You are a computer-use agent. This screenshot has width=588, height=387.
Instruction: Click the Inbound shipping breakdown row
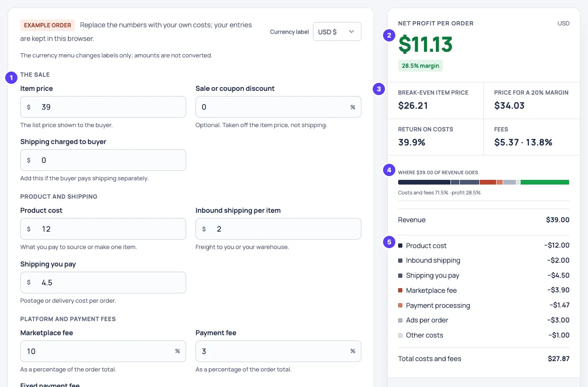tap(484, 260)
